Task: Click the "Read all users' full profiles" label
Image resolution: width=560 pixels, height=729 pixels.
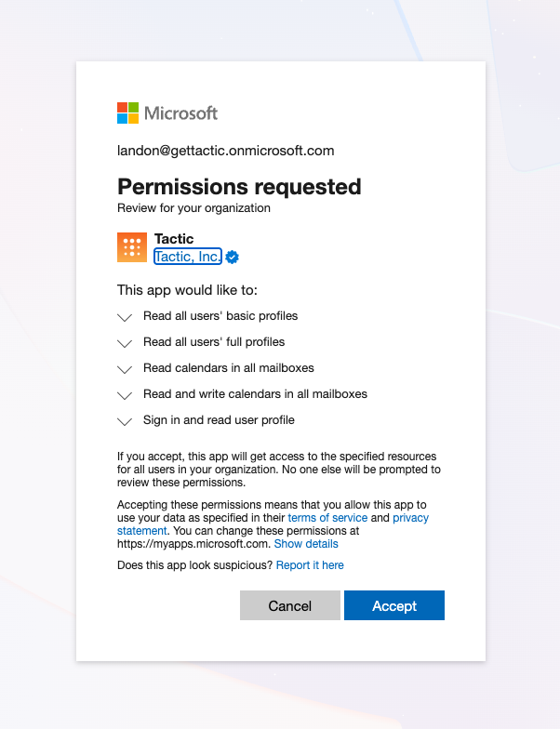Action: 214,342
